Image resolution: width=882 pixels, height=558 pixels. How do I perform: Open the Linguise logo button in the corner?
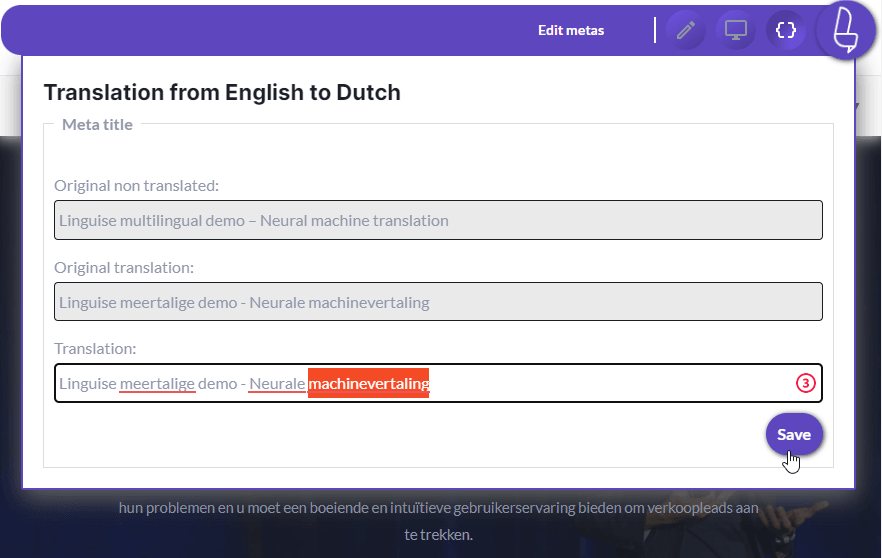845,30
